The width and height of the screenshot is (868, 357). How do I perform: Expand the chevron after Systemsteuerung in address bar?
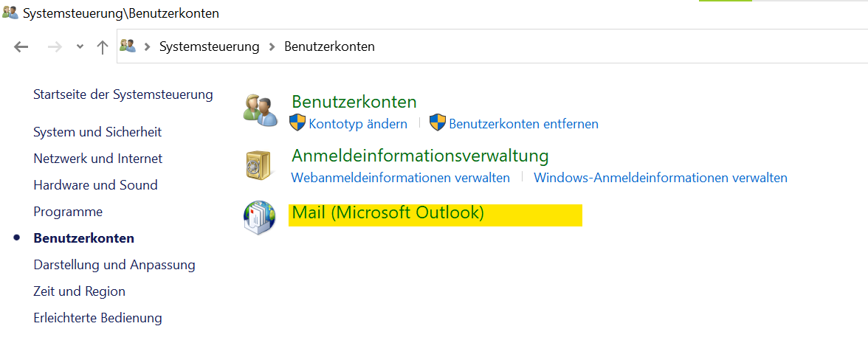click(x=272, y=47)
